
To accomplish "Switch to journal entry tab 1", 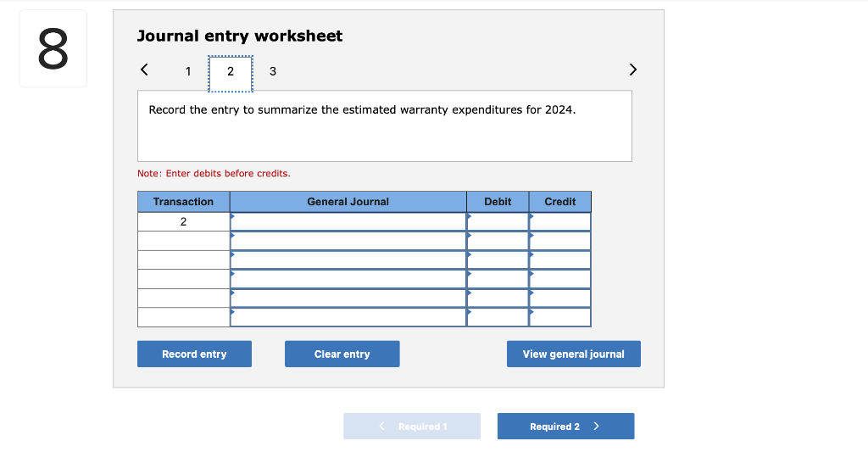I will (x=188, y=71).
